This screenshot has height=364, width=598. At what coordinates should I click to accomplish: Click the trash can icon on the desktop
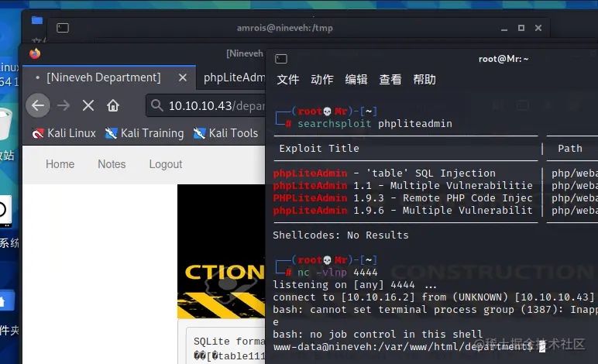tap(5, 124)
